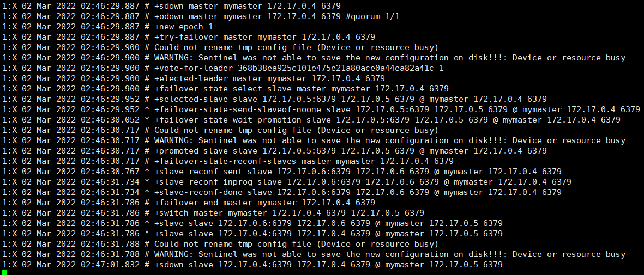This screenshot has width=644, height=275.
Task: Click the '+failover-end master mymaster' line
Action: (x=189, y=203)
